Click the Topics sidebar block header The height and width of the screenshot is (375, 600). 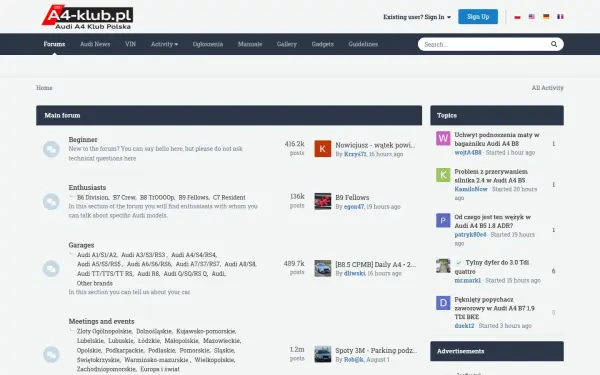pyautogui.click(x=497, y=115)
